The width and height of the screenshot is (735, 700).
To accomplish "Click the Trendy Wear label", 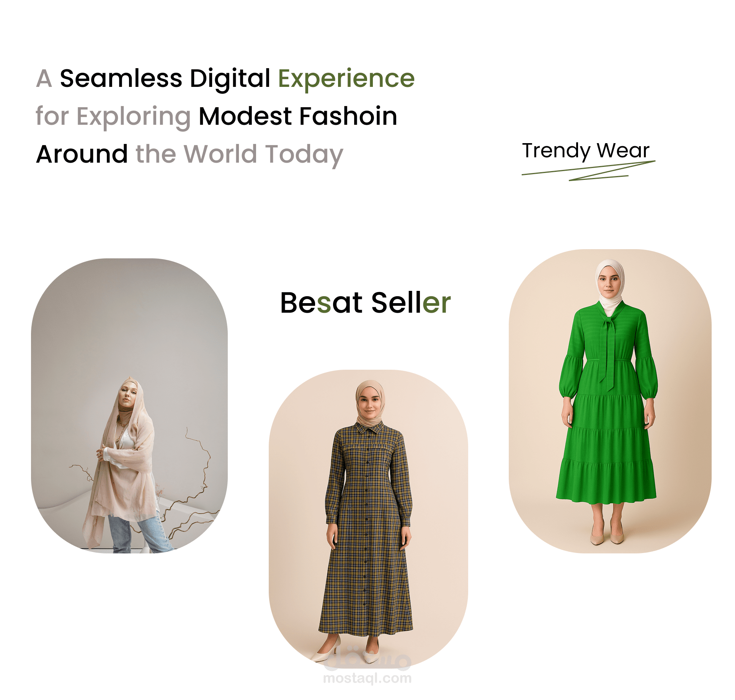I will [586, 150].
